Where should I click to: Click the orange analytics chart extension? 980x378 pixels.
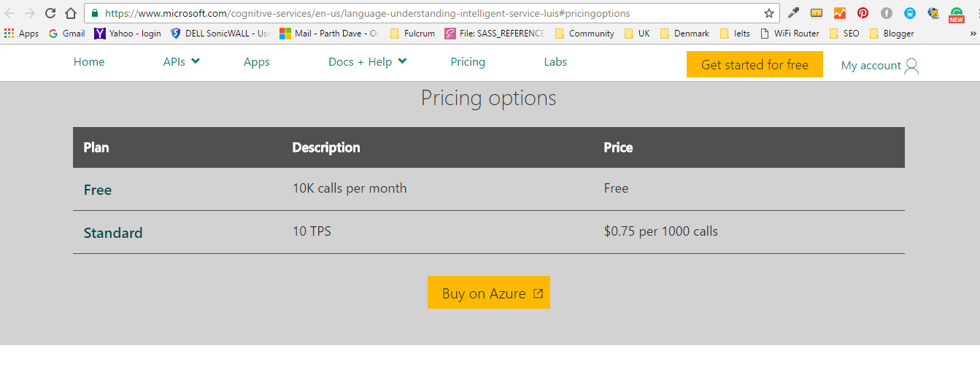pyautogui.click(x=840, y=13)
